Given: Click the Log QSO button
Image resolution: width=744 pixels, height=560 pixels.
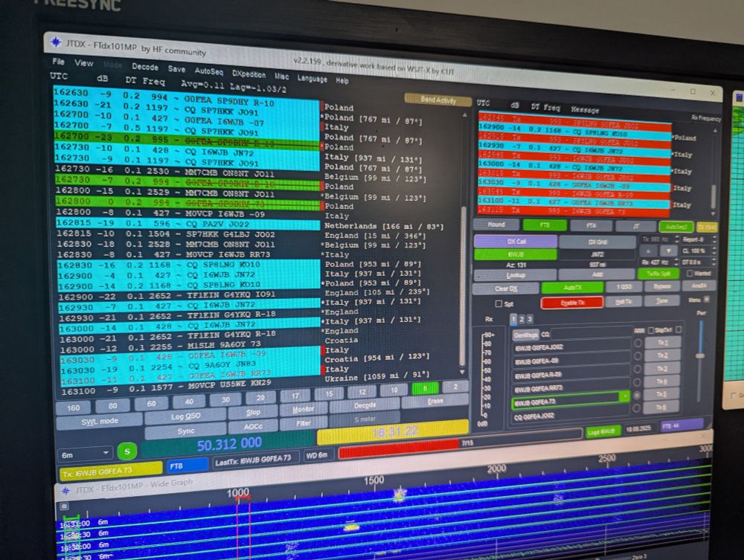Looking at the screenshot, I should click(x=185, y=416).
